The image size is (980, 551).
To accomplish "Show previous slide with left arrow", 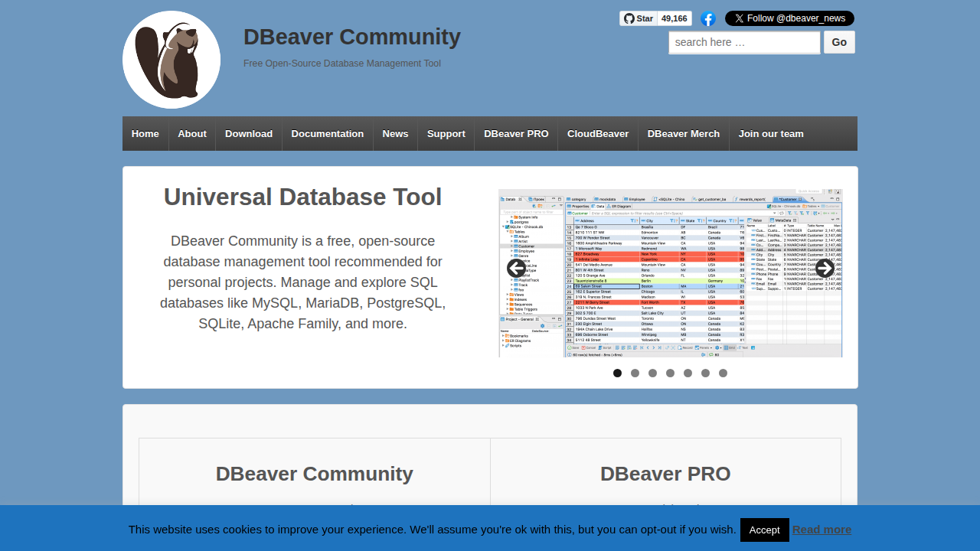I will [x=516, y=268].
